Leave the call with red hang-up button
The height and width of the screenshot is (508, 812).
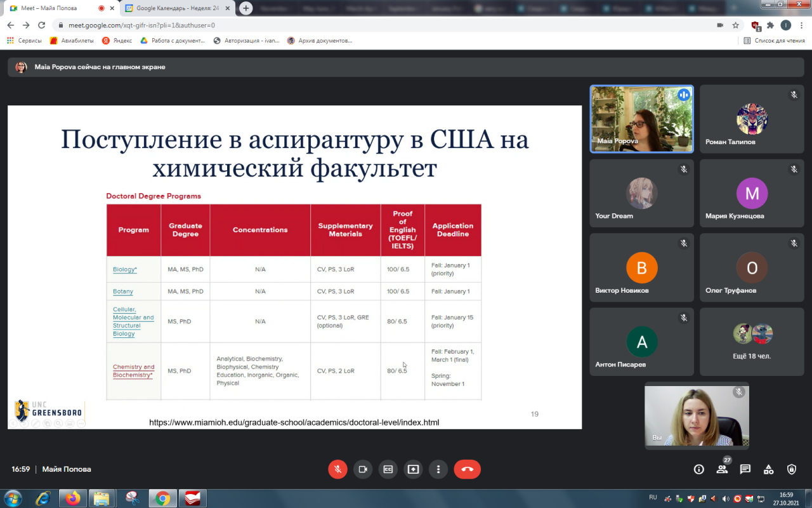[x=467, y=469]
